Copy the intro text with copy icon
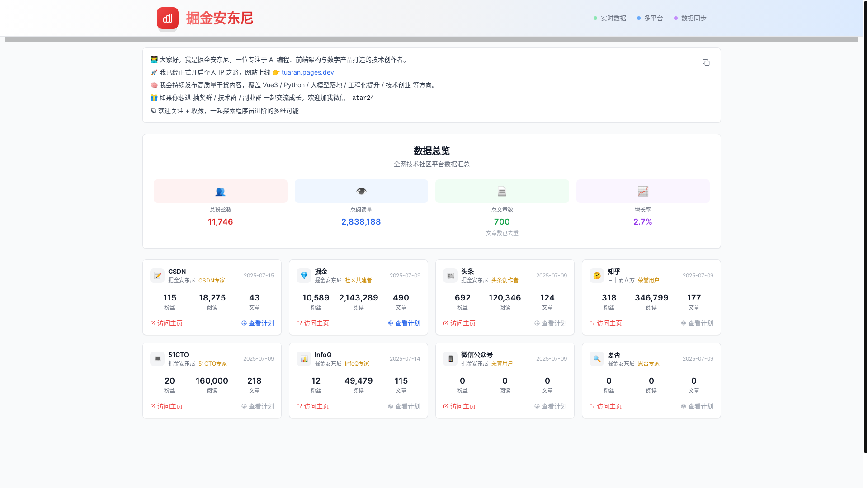The width and height of the screenshot is (868, 488). pos(706,62)
